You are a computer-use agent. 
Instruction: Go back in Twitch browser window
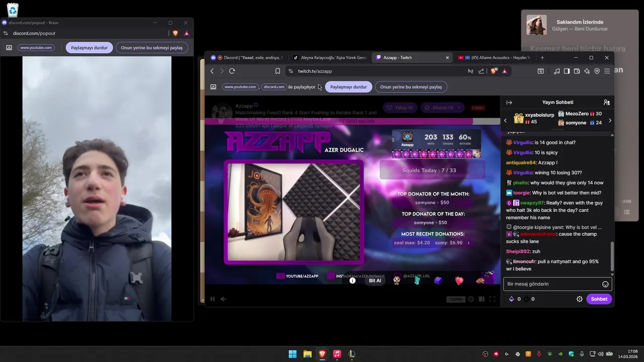[x=212, y=71]
